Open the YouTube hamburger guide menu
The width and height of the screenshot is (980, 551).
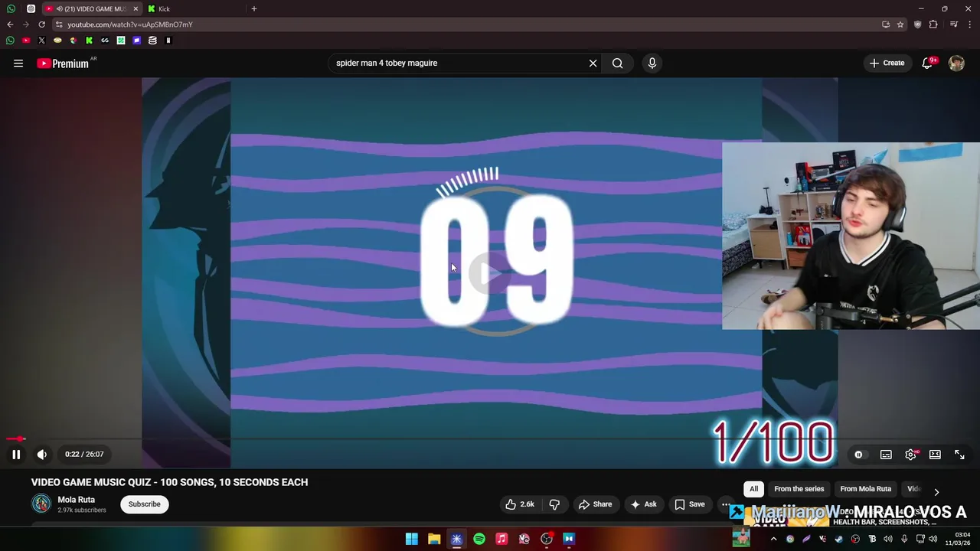(x=18, y=64)
